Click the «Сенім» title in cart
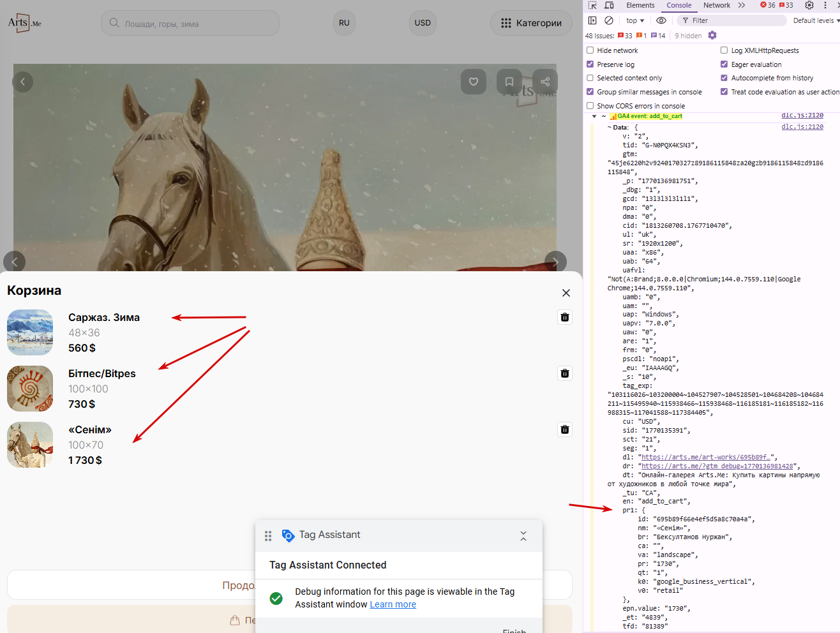The width and height of the screenshot is (840, 633). (x=90, y=429)
